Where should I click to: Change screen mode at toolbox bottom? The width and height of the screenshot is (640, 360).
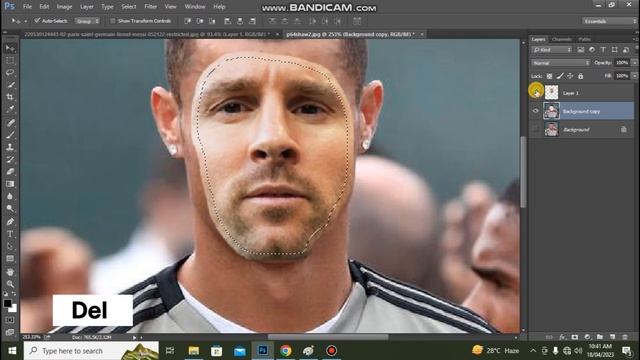pyautogui.click(x=10, y=332)
